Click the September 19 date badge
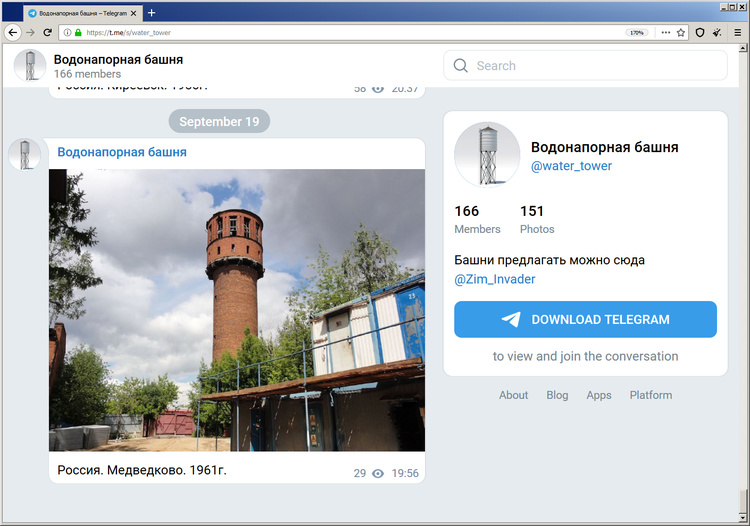The height and width of the screenshot is (526, 750). pos(219,121)
